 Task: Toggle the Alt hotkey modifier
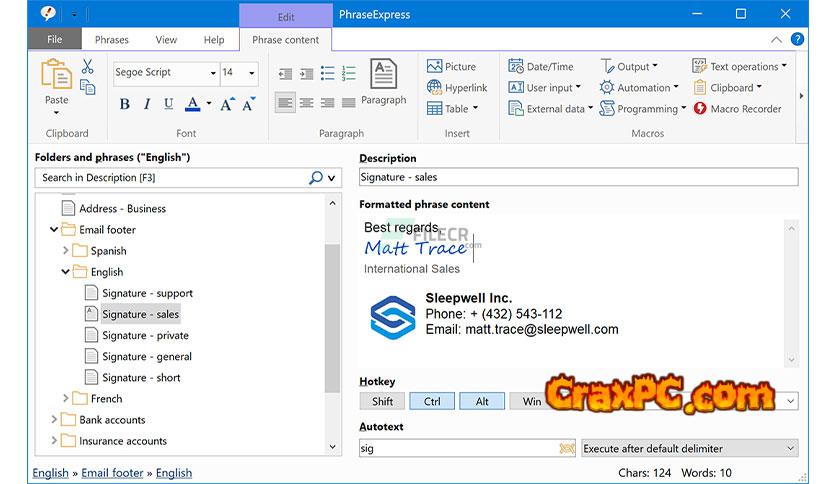(x=482, y=401)
